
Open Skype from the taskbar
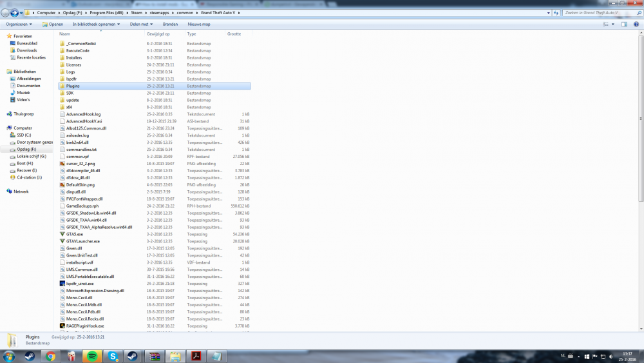113,357
